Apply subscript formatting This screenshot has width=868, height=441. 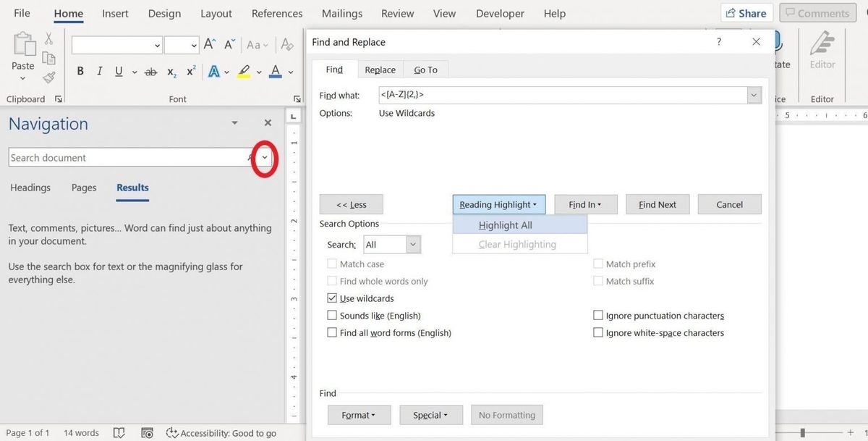pos(171,70)
